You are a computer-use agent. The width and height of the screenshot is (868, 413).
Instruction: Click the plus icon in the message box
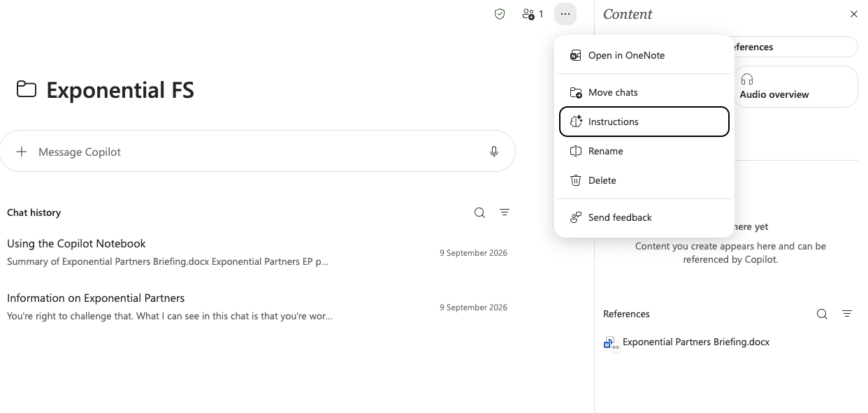22,152
